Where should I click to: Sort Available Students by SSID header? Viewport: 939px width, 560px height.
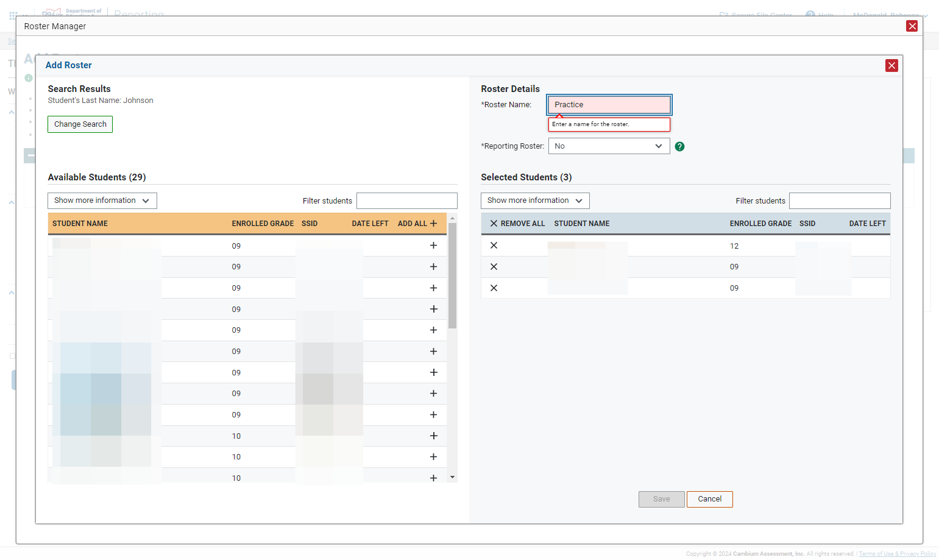coord(310,224)
